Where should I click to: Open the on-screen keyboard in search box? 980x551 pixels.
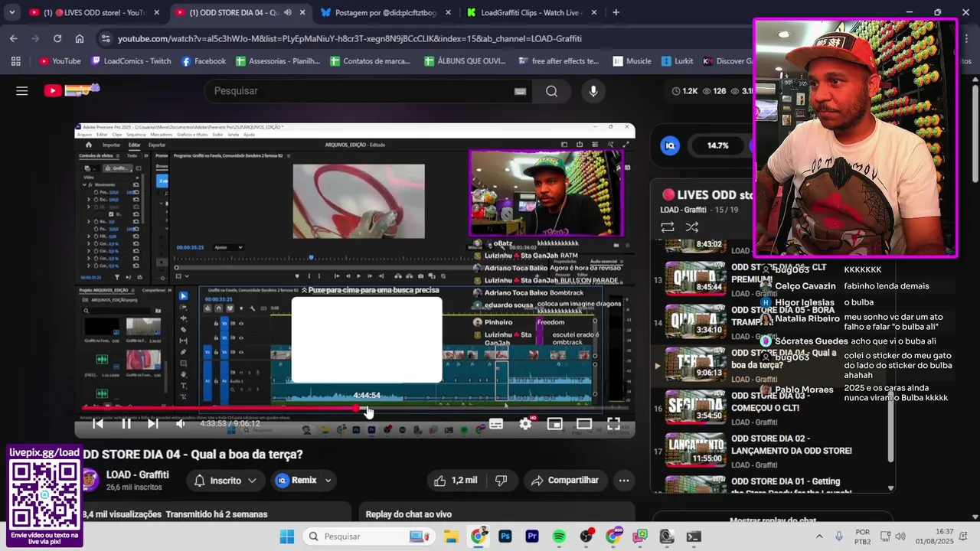[x=520, y=91]
